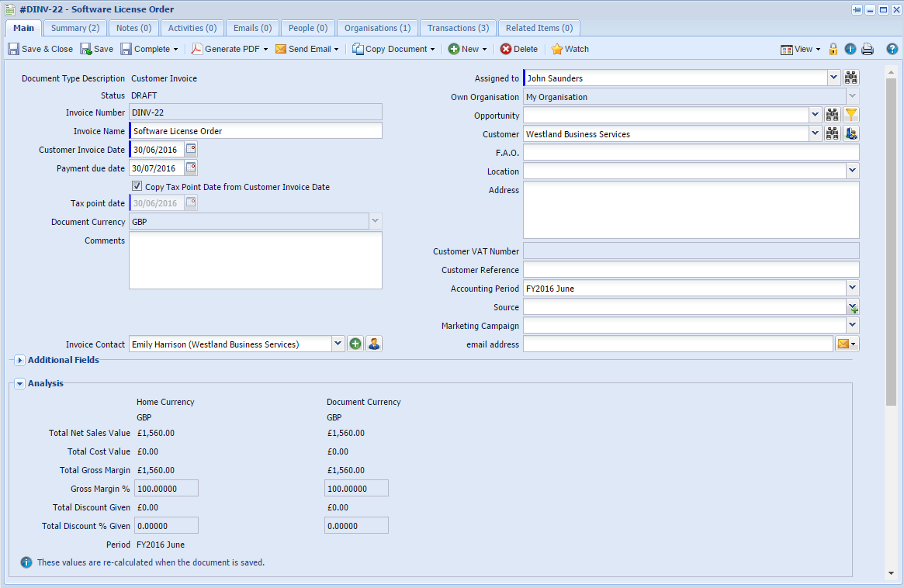Open the People (0) tab
Viewport: 904px width, 588px height.
tap(308, 28)
